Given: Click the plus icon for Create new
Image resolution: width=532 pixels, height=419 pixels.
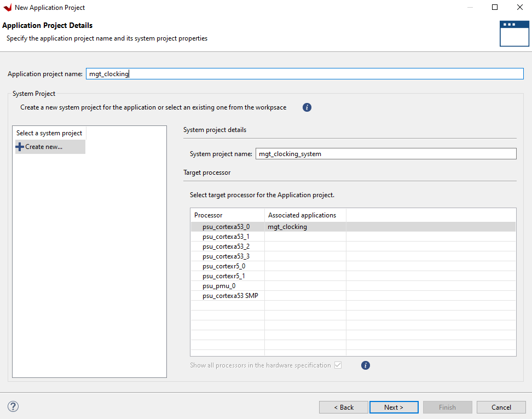Looking at the screenshot, I should [x=20, y=147].
